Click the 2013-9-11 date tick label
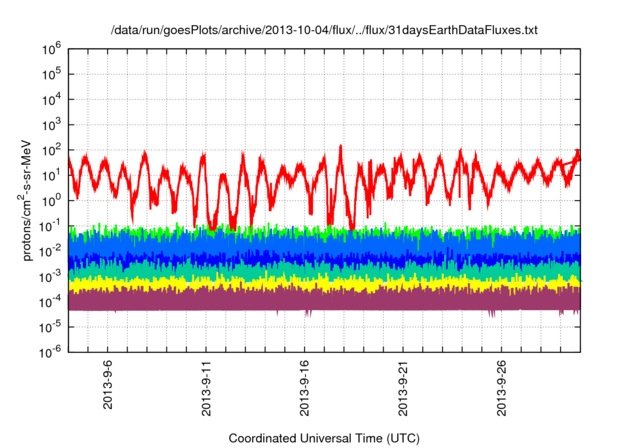Viewport: 640px width, 448px height. point(206,388)
